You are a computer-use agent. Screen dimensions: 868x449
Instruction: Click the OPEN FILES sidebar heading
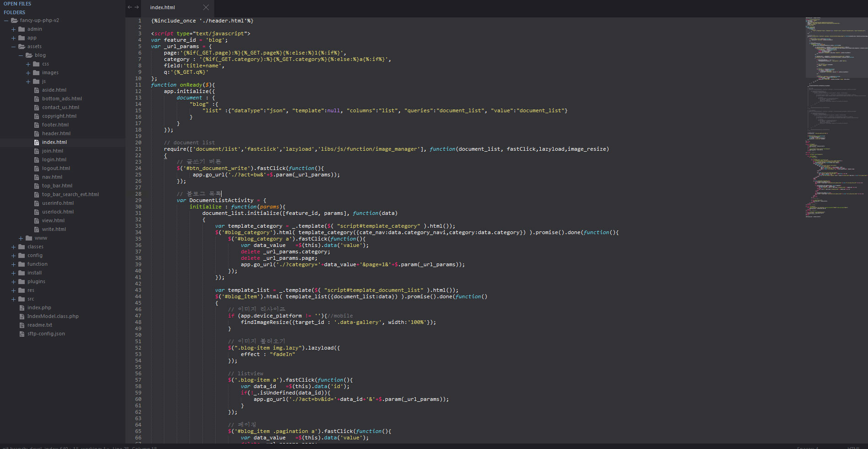pyautogui.click(x=17, y=4)
